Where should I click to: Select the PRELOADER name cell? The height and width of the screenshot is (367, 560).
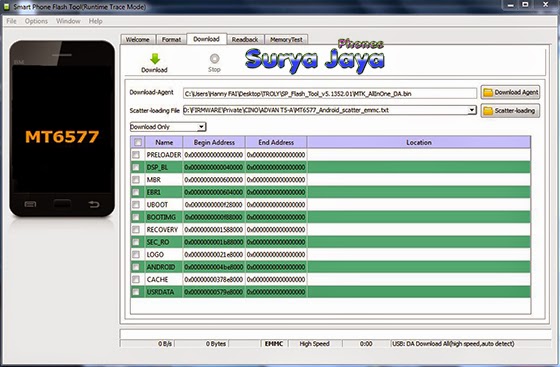click(x=164, y=155)
